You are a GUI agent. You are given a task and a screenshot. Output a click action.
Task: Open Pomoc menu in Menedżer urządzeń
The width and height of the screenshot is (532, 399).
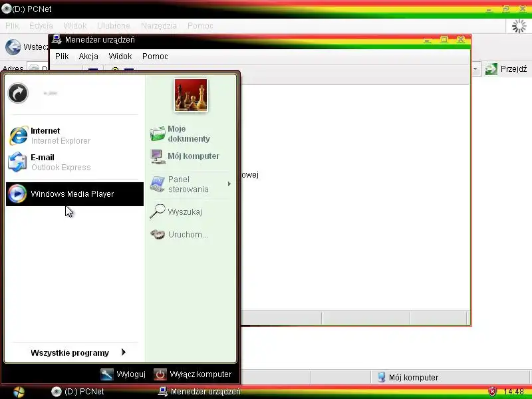155,57
